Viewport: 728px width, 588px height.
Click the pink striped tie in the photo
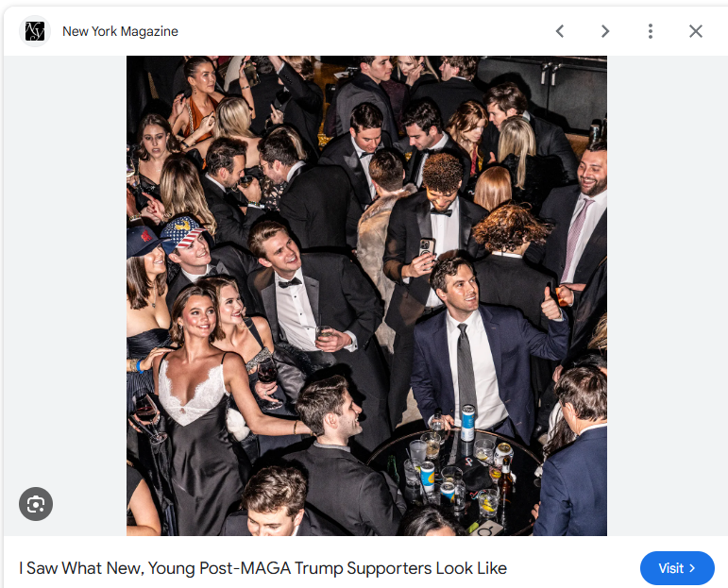point(576,236)
